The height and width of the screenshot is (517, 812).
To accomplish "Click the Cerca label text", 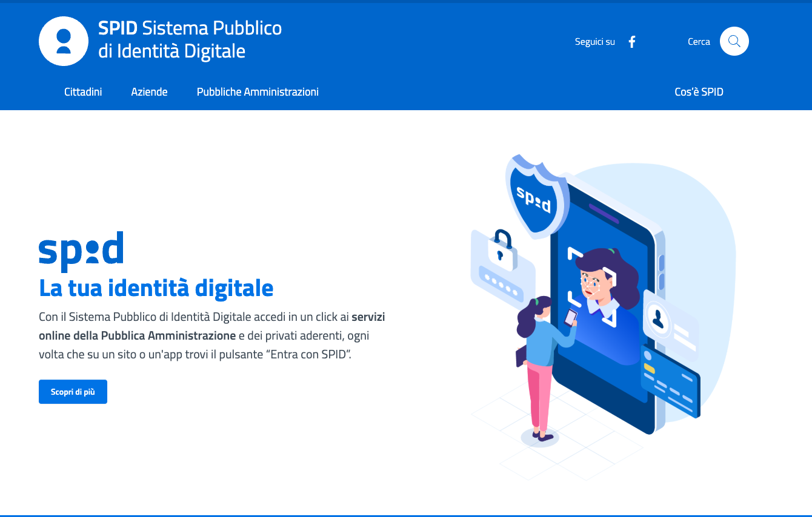I will [699, 42].
